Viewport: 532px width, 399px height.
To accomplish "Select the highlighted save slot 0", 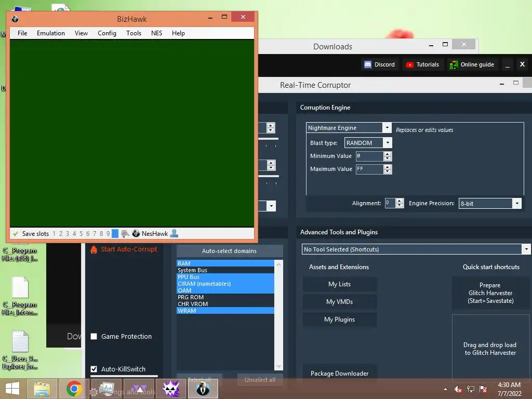I will click(x=115, y=234).
